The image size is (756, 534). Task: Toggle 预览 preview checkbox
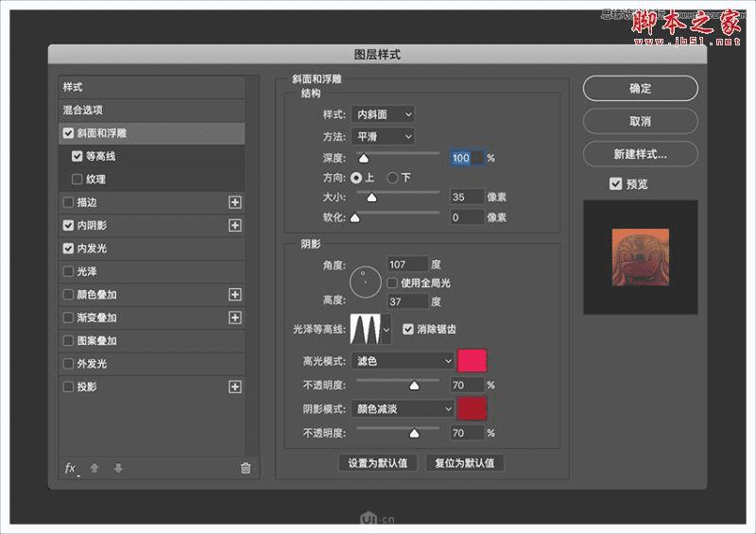(616, 183)
